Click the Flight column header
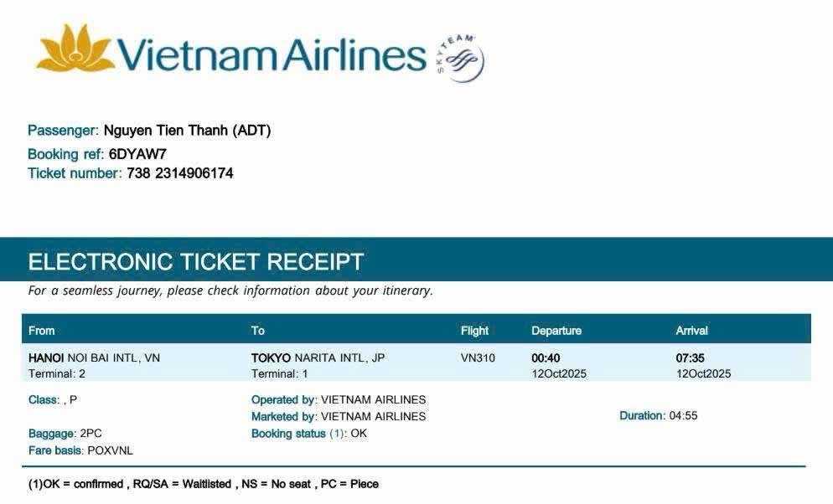 click(474, 331)
